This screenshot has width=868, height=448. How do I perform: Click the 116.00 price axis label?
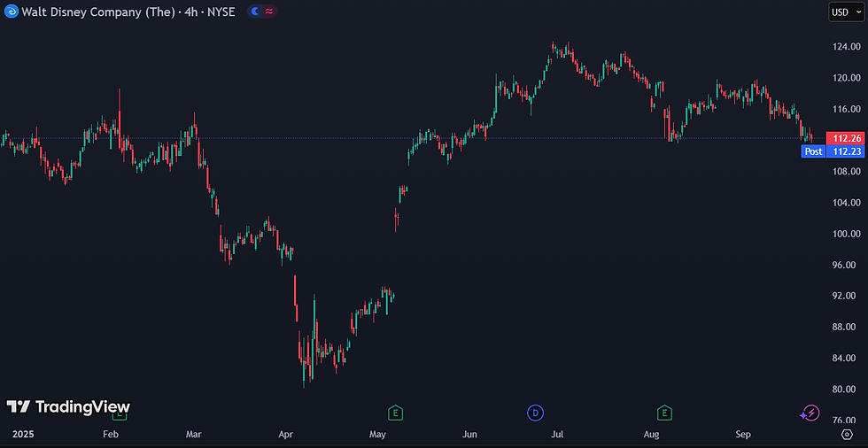tap(847, 109)
